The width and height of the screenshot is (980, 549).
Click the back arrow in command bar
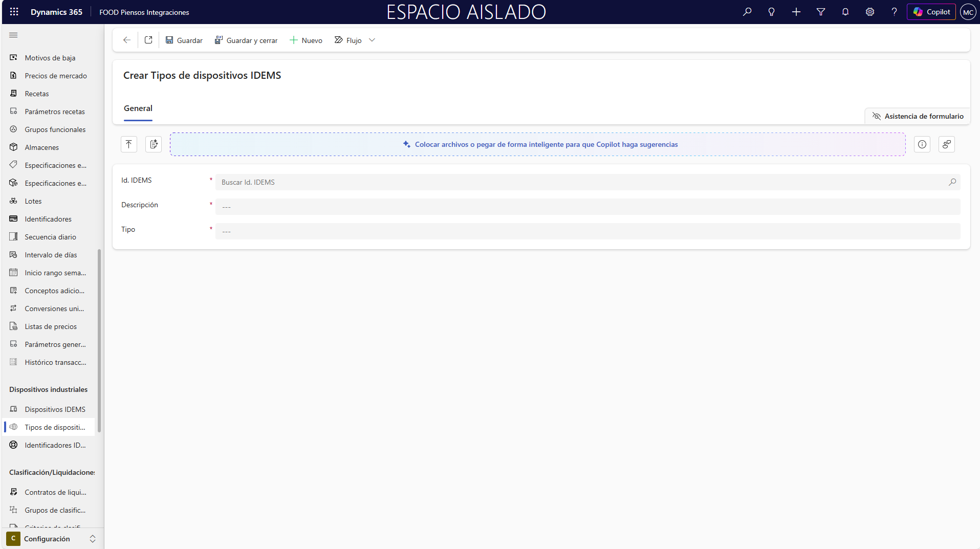(x=127, y=40)
